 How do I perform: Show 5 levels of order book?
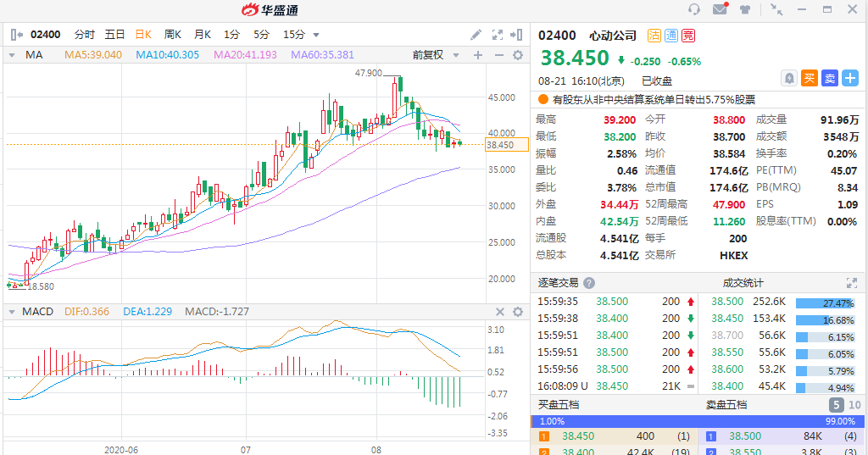coord(837,405)
